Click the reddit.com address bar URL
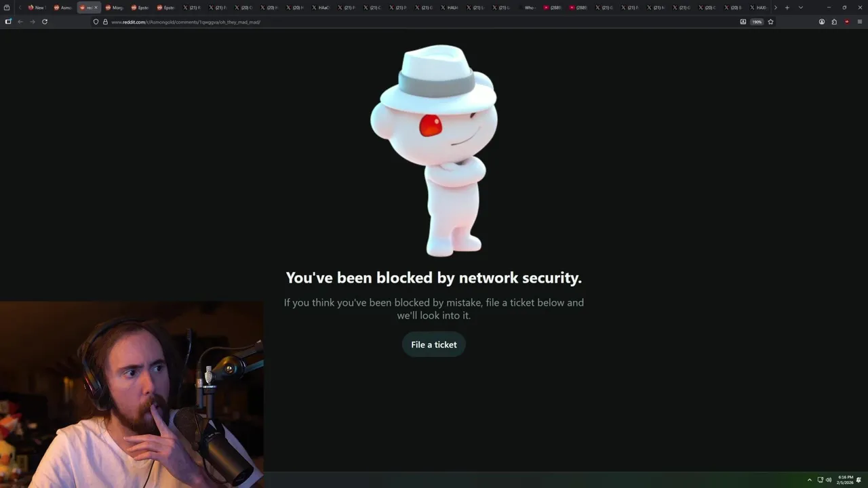 186,22
